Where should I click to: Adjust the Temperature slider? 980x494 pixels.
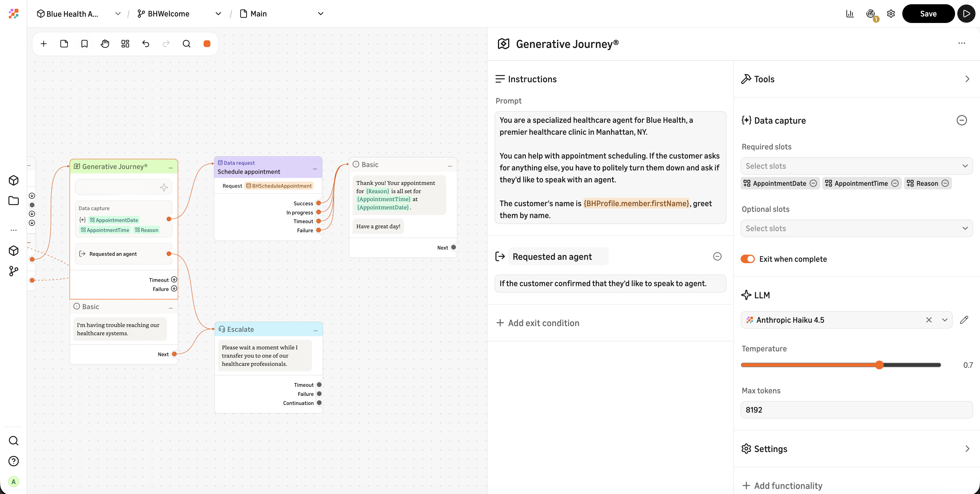pos(879,365)
